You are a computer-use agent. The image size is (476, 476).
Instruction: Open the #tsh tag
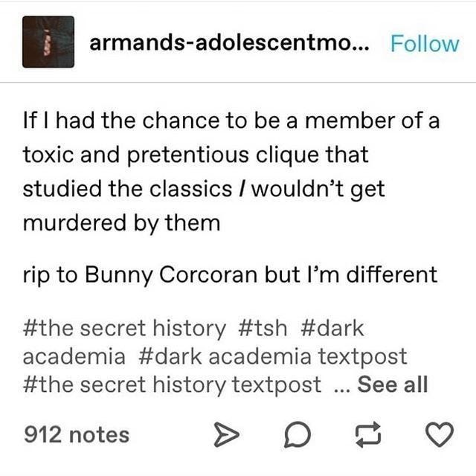tap(263, 329)
